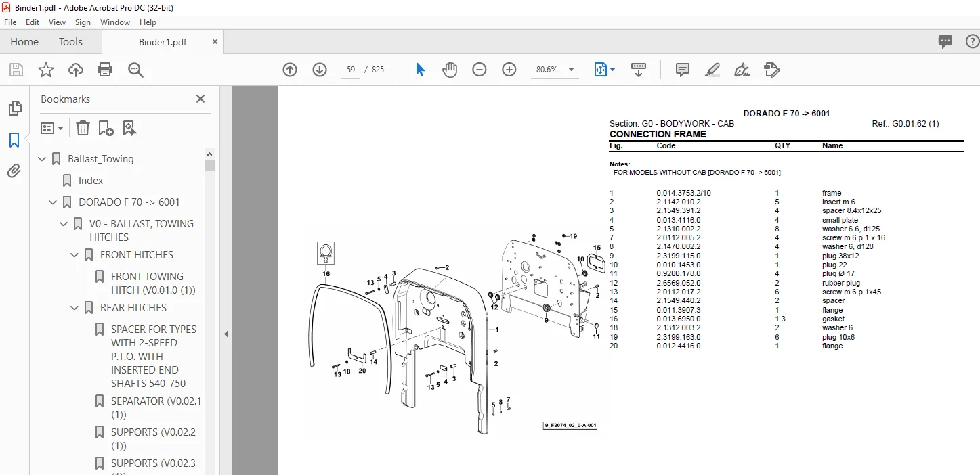This screenshot has width=980, height=475.
Task: Open the fit page options arrow
Action: coord(613,70)
